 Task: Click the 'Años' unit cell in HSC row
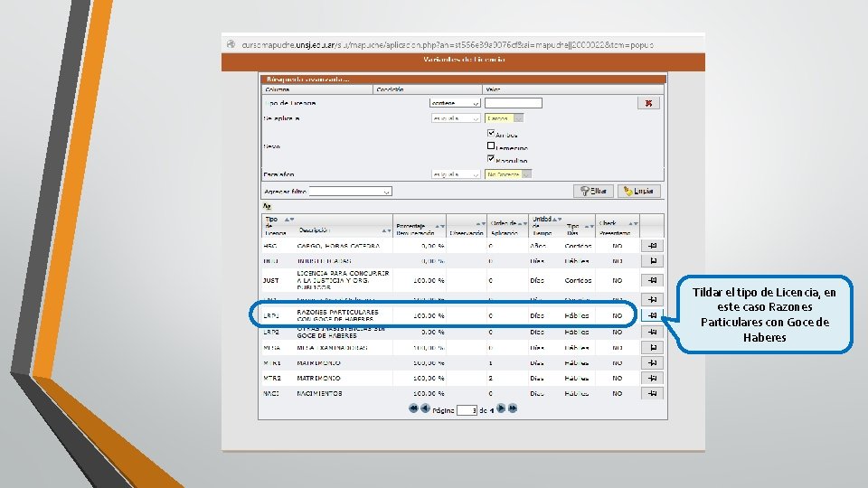(x=537, y=246)
